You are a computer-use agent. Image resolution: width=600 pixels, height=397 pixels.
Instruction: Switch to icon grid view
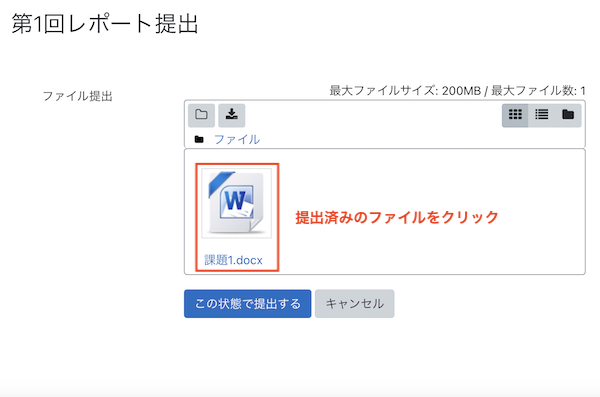pyautogui.click(x=515, y=115)
